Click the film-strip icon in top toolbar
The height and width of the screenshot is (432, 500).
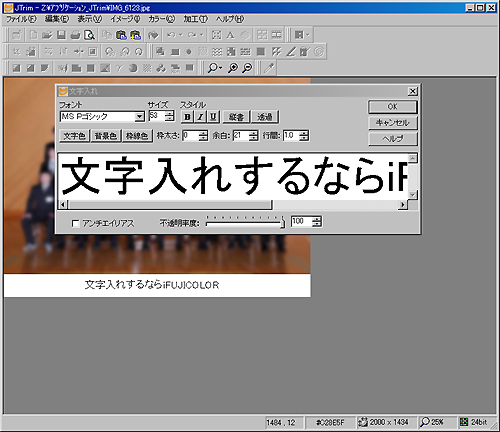276,35
